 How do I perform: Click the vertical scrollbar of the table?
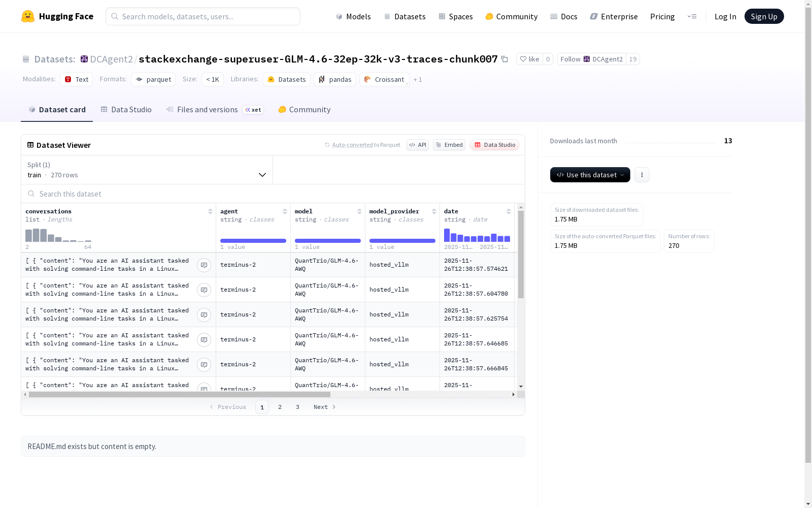point(521,255)
